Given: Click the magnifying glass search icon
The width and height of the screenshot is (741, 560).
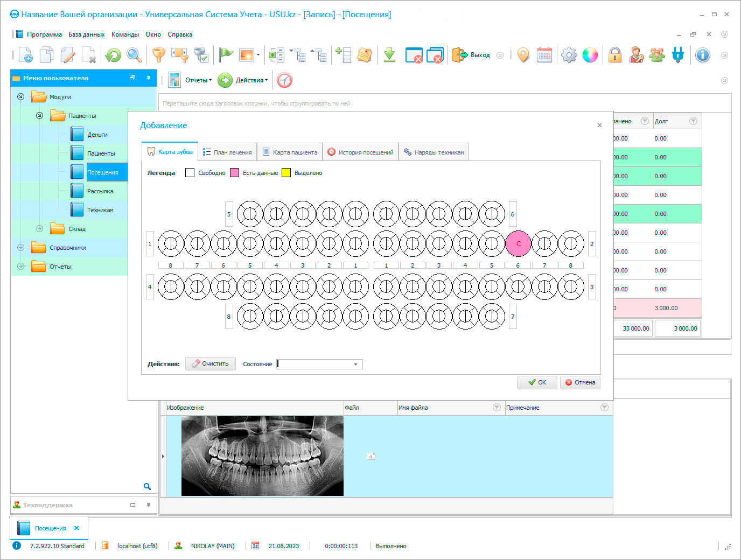Looking at the screenshot, I should coord(134,55).
